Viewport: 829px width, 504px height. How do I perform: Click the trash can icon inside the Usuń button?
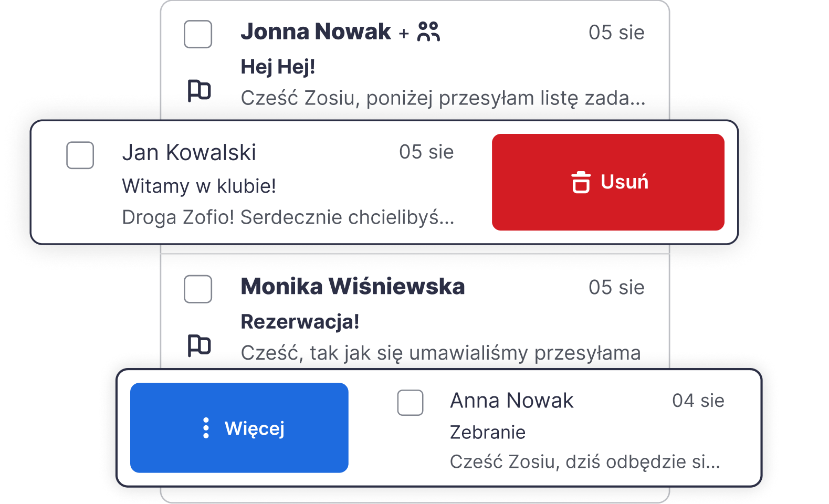click(580, 182)
